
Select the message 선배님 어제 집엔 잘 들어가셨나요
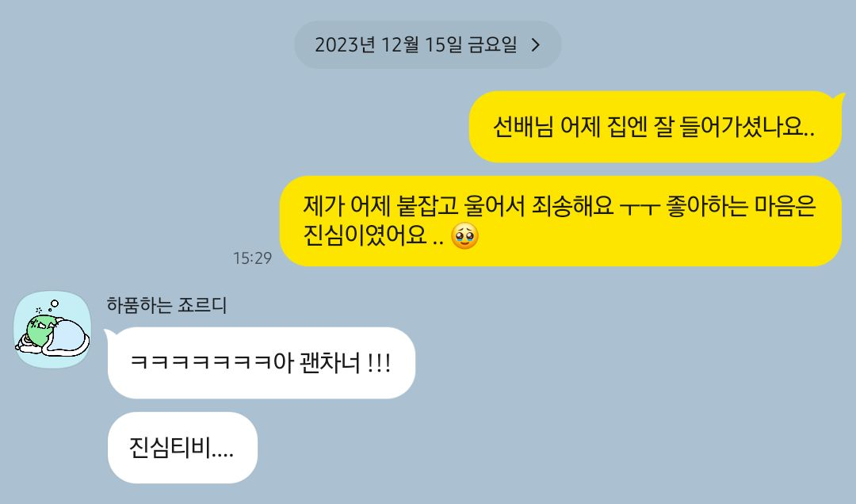[x=655, y=127]
